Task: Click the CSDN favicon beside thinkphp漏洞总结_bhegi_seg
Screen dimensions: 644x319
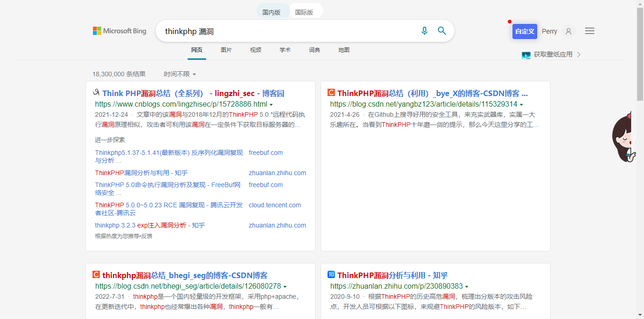Action: pyautogui.click(x=96, y=275)
